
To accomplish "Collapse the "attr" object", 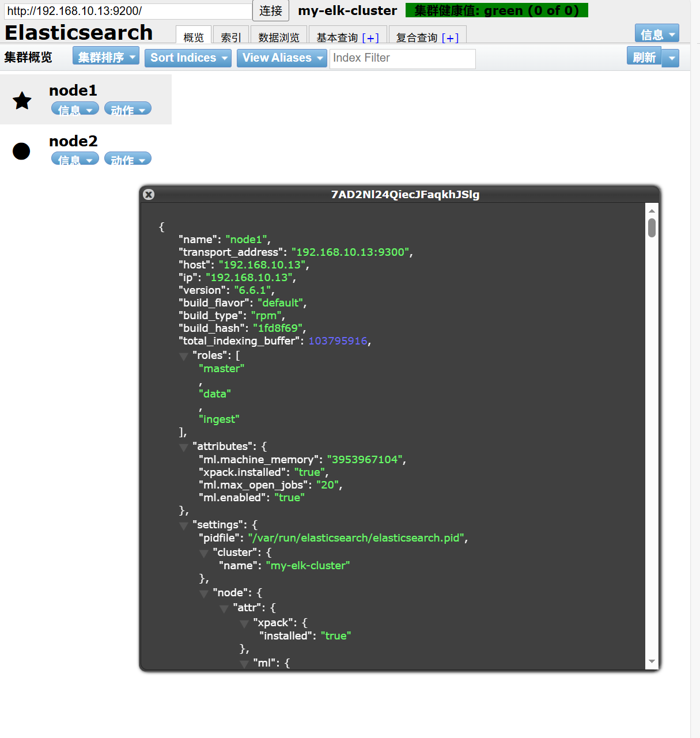I will tap(224, 608).
